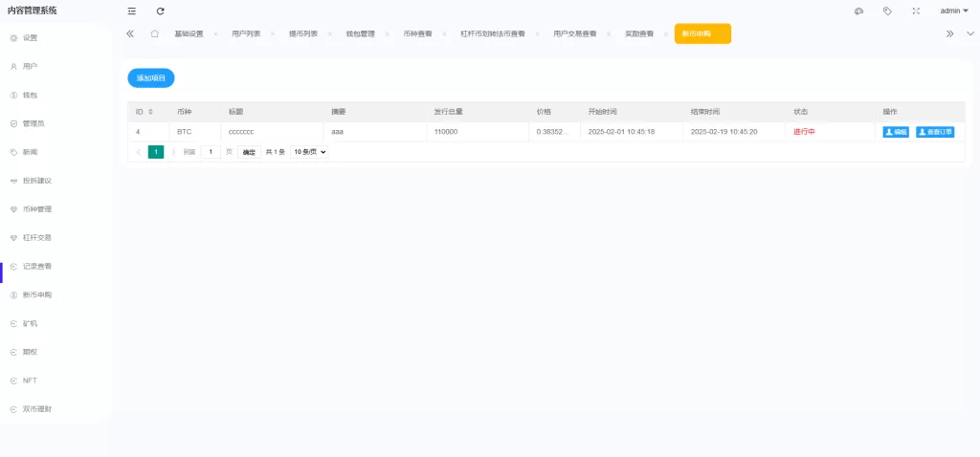Toggle fullscreen mode icon
This screenshot has width=980, height=457.
pyautogui.click(x=916, y=11)
